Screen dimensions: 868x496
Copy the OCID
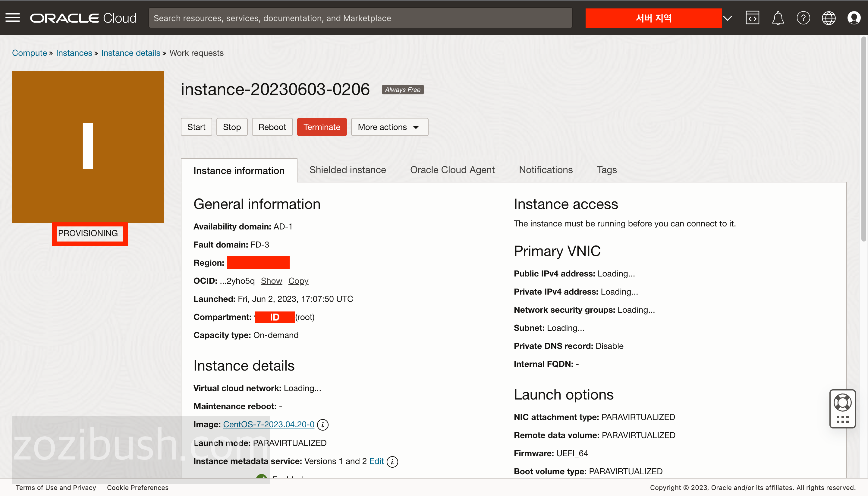298,281
